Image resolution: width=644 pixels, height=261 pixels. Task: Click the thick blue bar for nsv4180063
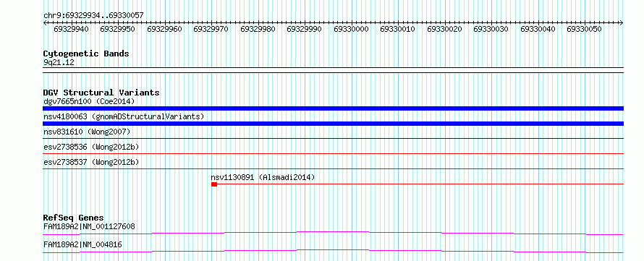pos(333,124)
